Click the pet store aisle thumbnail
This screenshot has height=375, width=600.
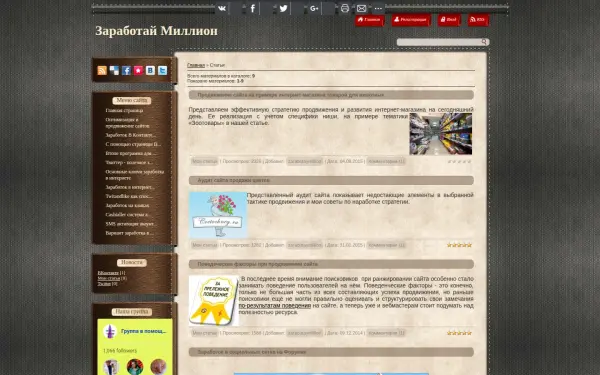coord(440,134)
